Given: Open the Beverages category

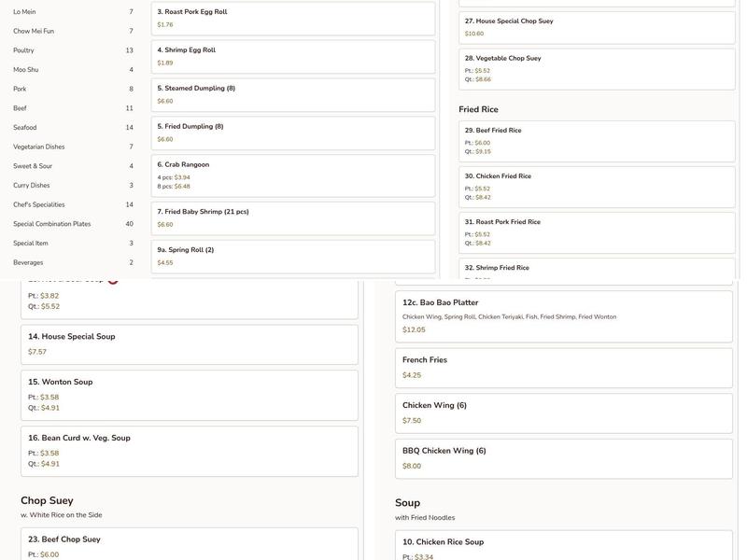Looking at the screenshot, I should coord(28,262).
